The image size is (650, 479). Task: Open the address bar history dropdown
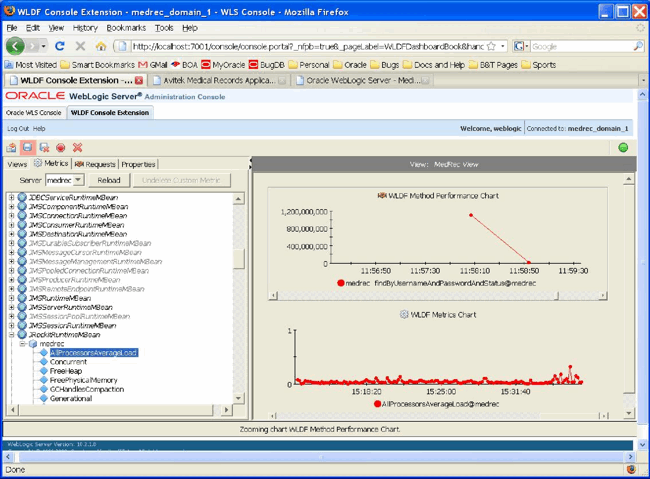point(502,46)
